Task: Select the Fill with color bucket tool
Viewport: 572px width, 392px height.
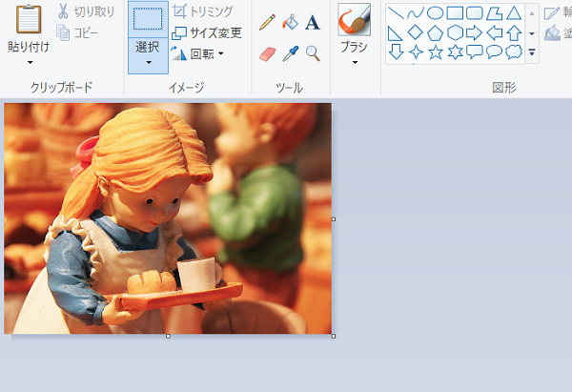Action: pyautogui.click(x=290, y=22)
